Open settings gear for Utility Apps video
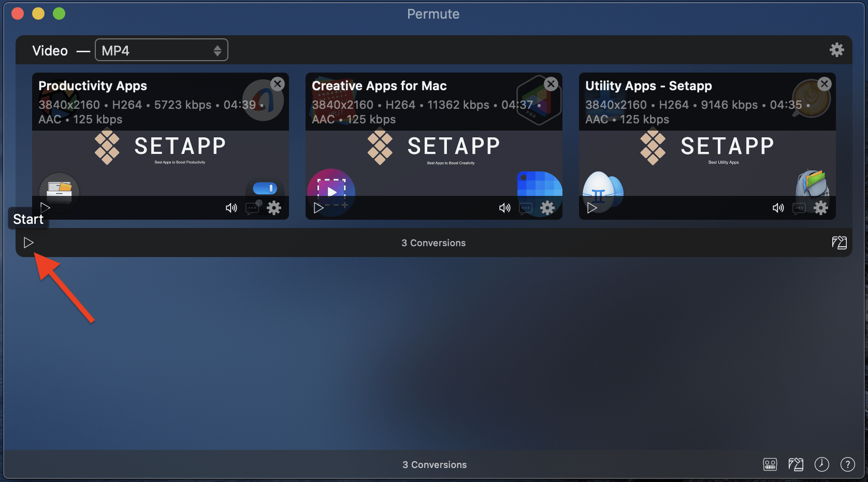868x482 pixels. pos(821,208)
